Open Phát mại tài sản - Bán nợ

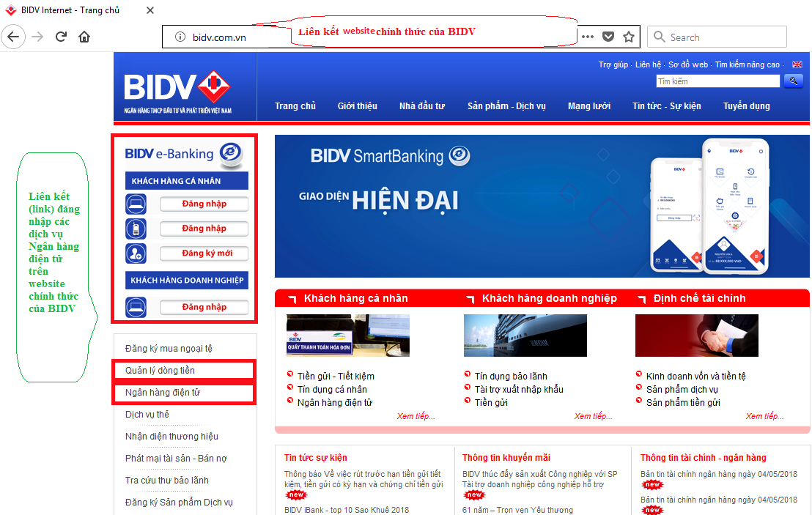pyautogui.click(x=176, y=458)
